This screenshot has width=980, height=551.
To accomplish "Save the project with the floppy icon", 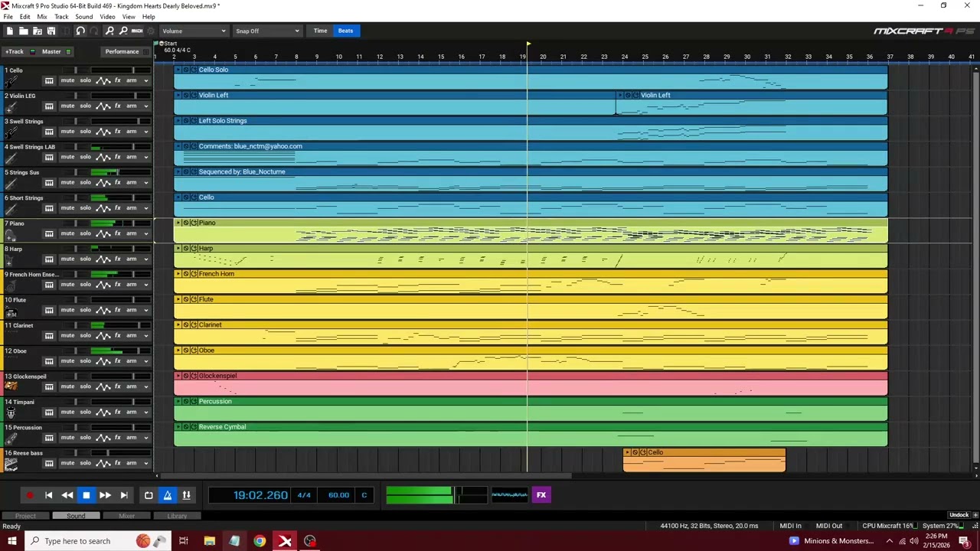I will (x=51, y=31).
